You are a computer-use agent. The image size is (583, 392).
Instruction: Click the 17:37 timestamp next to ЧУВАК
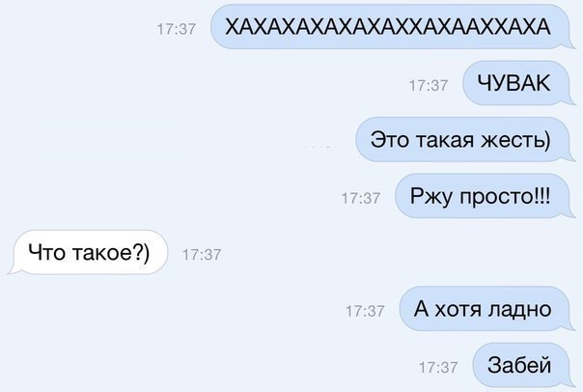pos(429,86)
